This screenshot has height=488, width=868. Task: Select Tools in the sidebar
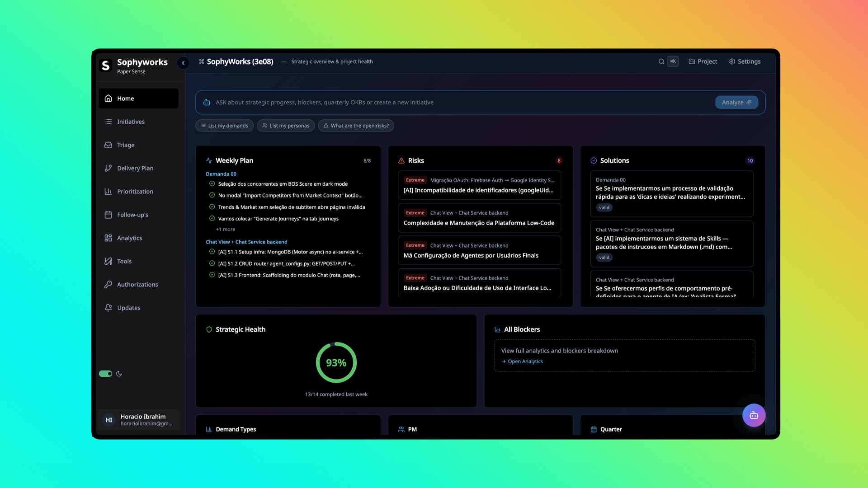point(124,261)
